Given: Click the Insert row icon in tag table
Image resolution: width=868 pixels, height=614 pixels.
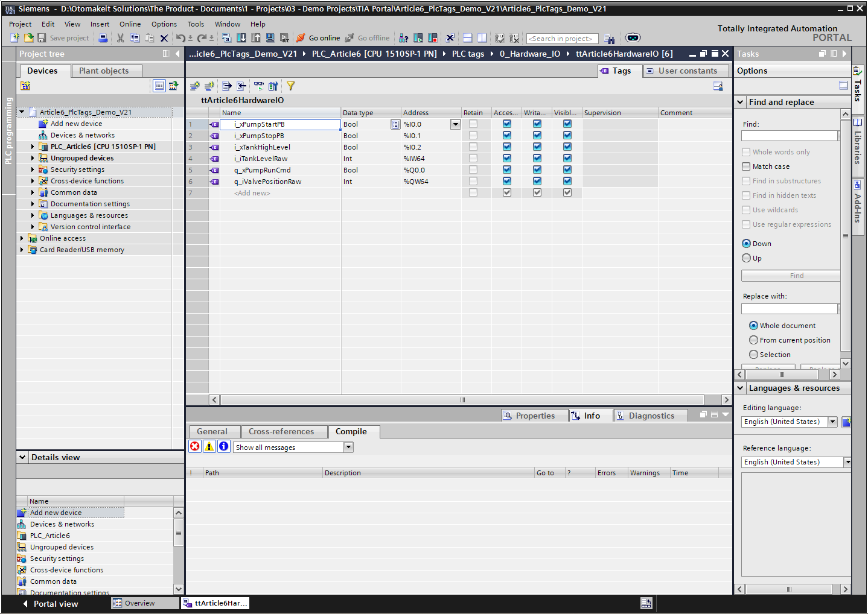Looking at the screenshot, I should pyautogui.click(x=194, y=86).
